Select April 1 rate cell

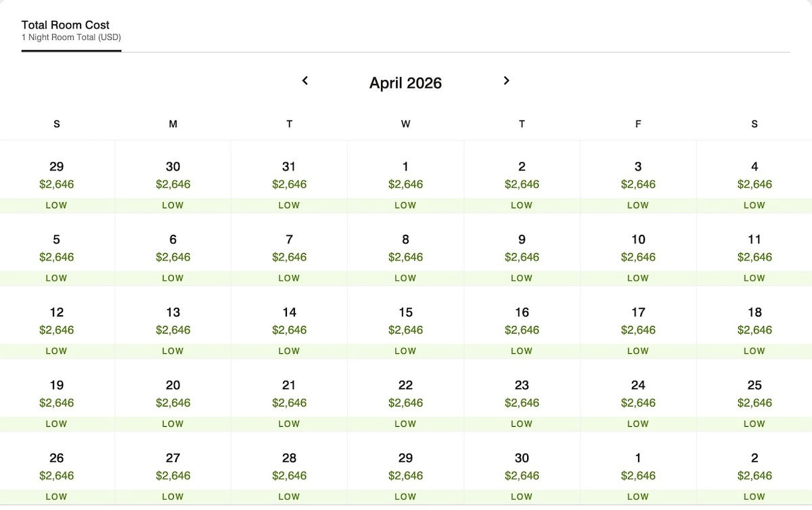(405, 177)
